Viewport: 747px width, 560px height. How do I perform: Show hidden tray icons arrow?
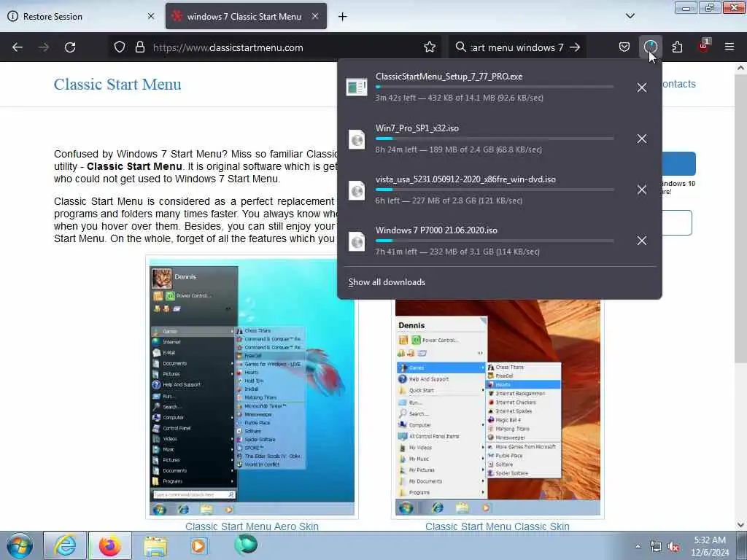(638, 547)
